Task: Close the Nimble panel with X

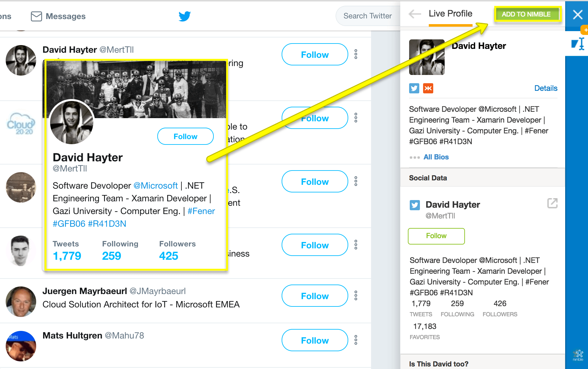Action: [x=578, y=15]
